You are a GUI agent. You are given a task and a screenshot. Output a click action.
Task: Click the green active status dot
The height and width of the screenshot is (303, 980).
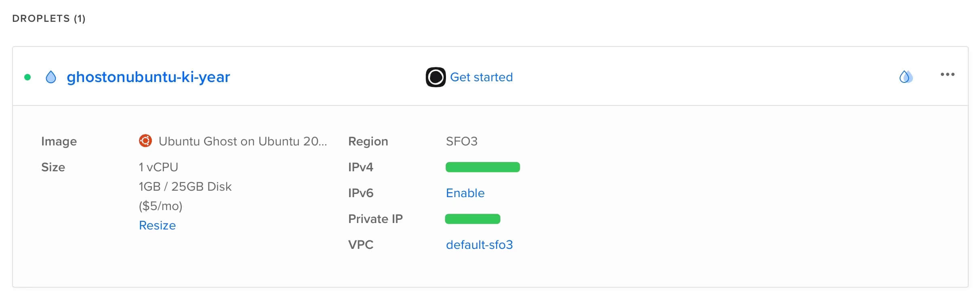27,77
